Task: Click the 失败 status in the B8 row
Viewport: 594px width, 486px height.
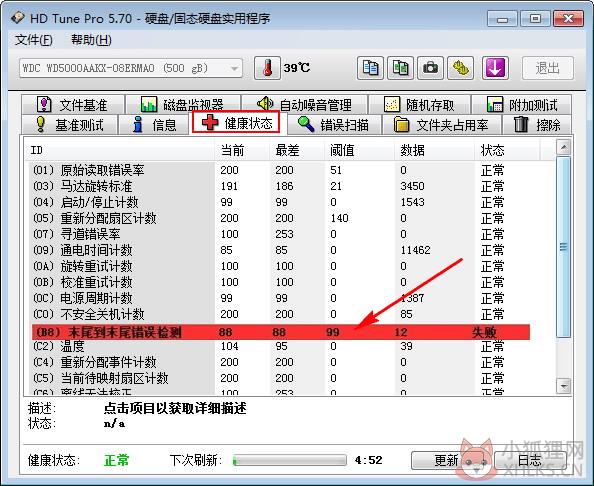Action: tap(484, 332)
